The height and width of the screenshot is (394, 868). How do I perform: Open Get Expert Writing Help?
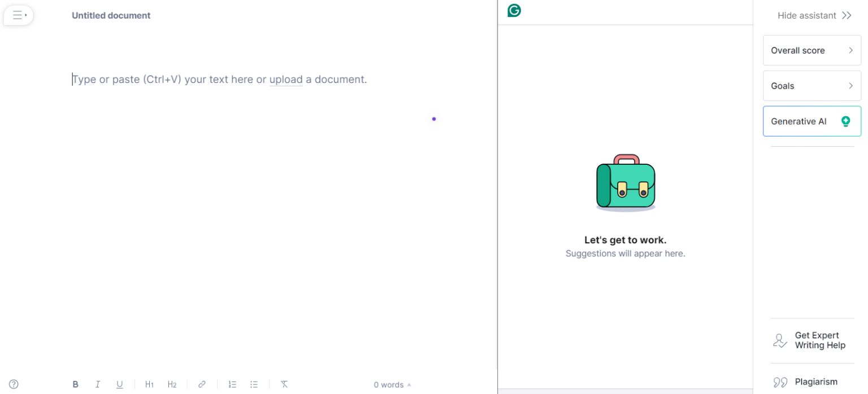(814, 340)
